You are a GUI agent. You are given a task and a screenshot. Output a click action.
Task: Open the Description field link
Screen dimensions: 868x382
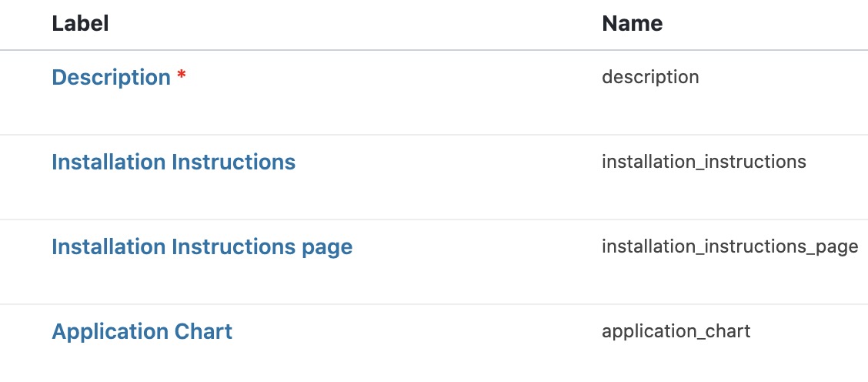(111, 77)
